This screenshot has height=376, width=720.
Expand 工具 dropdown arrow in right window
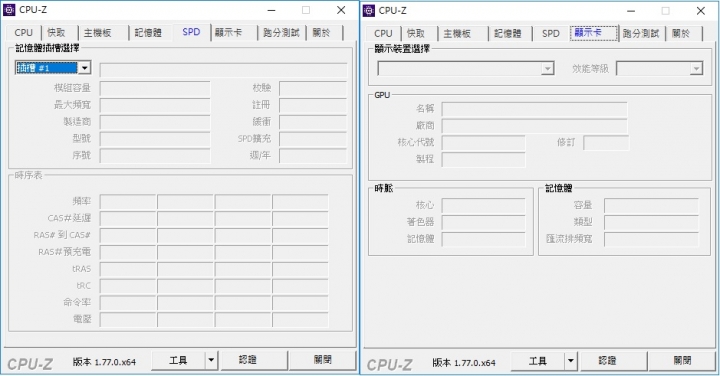(571, 361)
